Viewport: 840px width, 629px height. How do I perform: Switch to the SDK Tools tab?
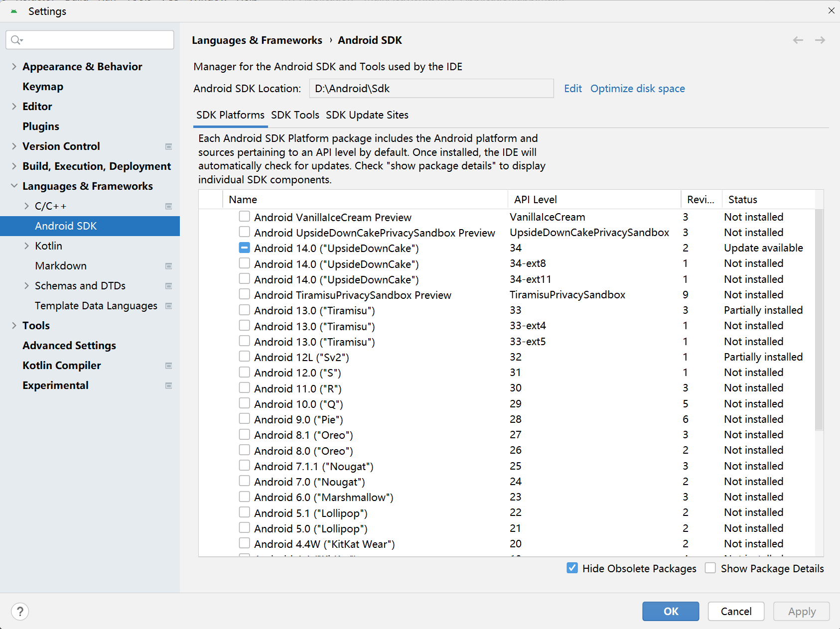pos(295,115)
